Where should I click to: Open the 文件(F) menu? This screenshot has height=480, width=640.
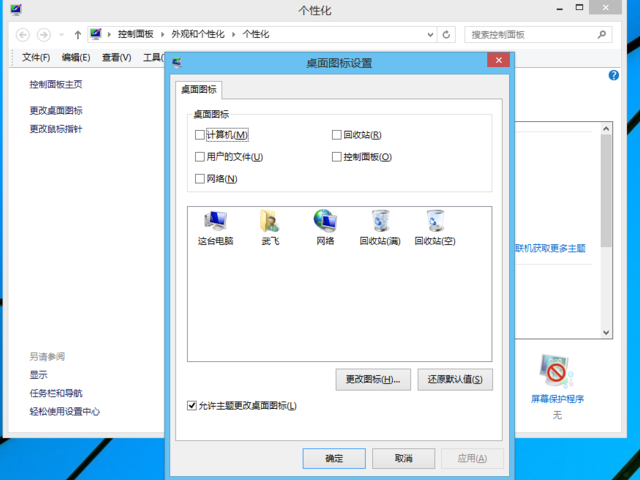pos(36,58)
